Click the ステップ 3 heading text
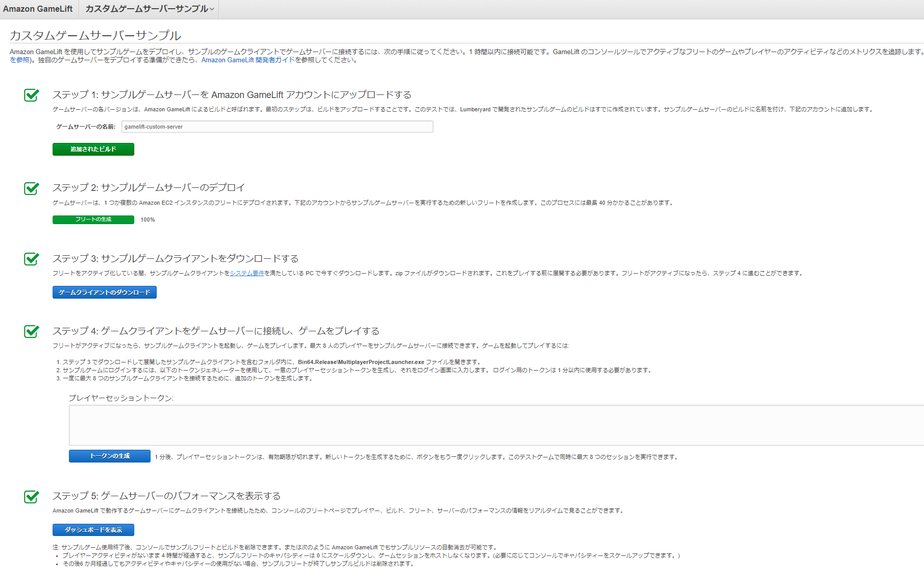Viewport: 924px width, 583px height. pyautogui.click(x=176, y=259)
